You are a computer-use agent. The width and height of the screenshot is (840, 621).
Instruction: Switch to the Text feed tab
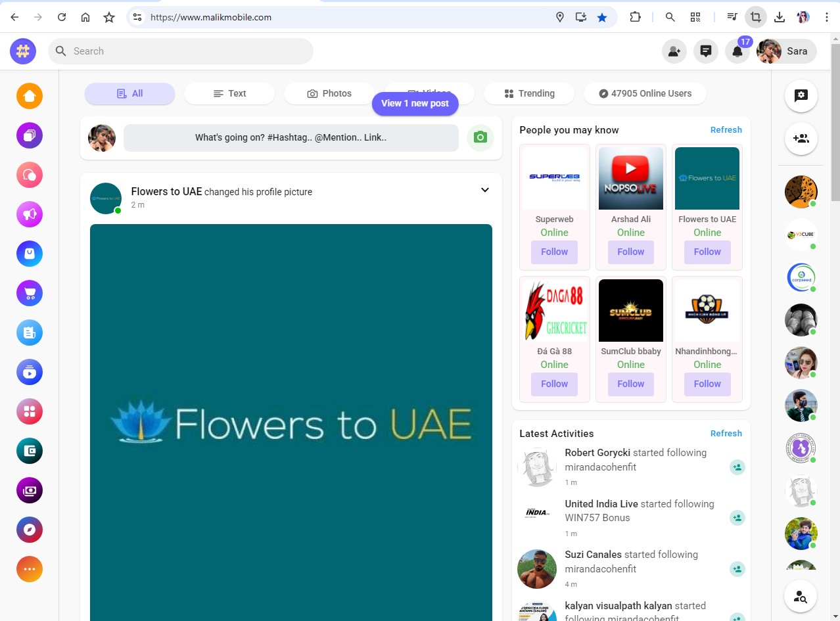[x=229, y=93]
